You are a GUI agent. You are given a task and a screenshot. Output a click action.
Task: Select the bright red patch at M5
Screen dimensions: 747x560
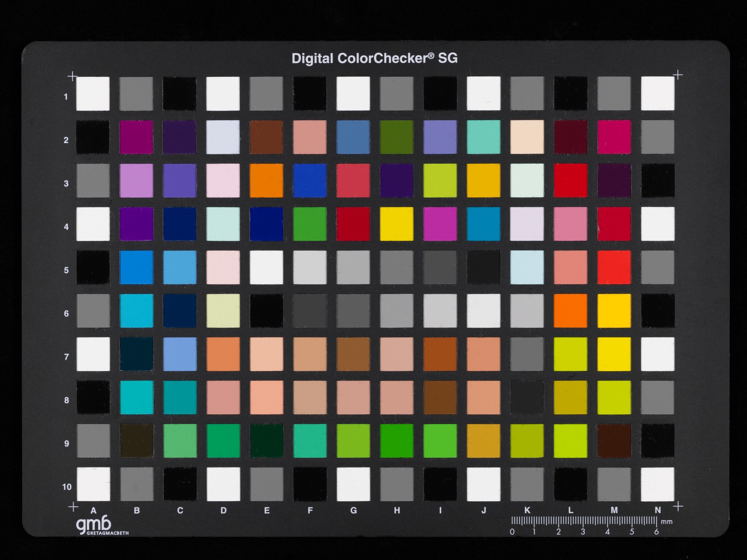pyautogui.click(x=614, y=267)
